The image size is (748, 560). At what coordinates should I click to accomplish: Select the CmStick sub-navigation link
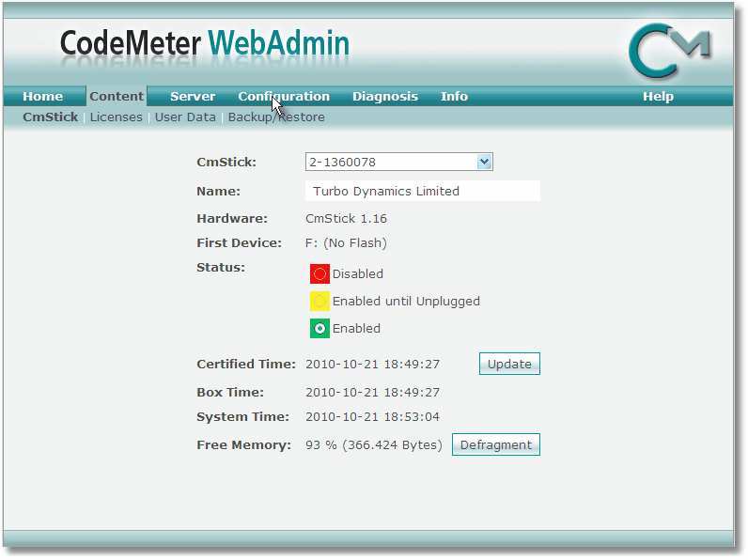(50, 117)
